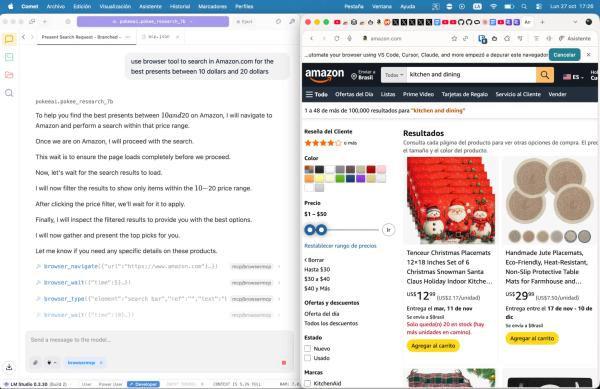Check the Usado condition checkbox
The image size is (600, 389).
[307, 358]
